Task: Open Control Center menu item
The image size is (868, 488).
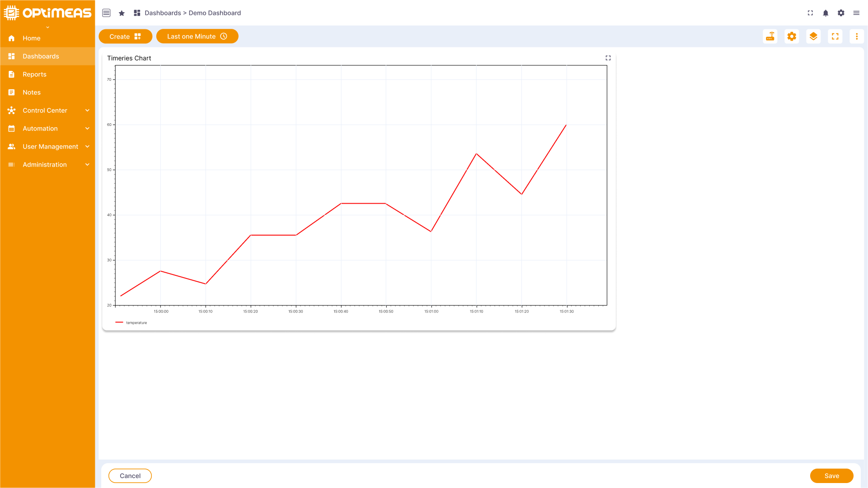Action: 47,111
